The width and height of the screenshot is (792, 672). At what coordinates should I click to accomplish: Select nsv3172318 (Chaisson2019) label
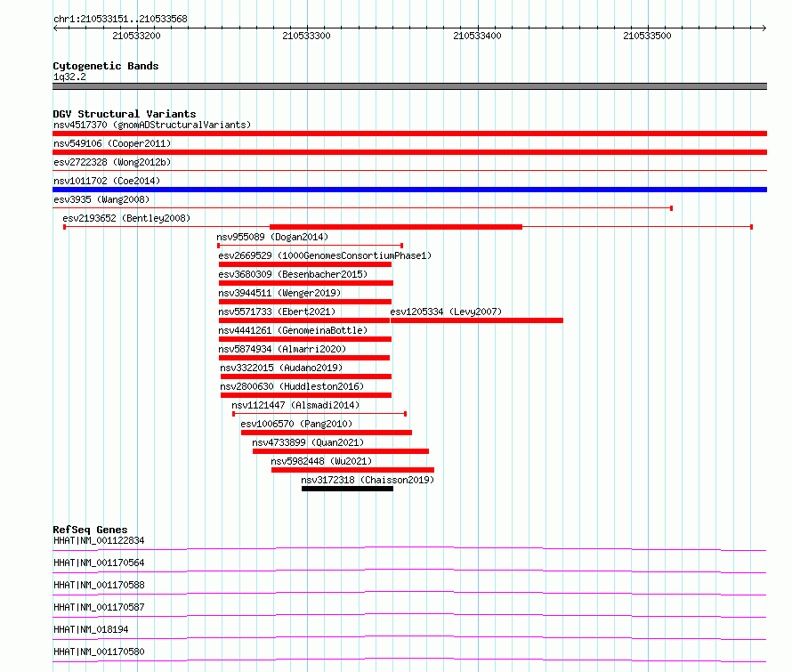click(x=368, y=480)
